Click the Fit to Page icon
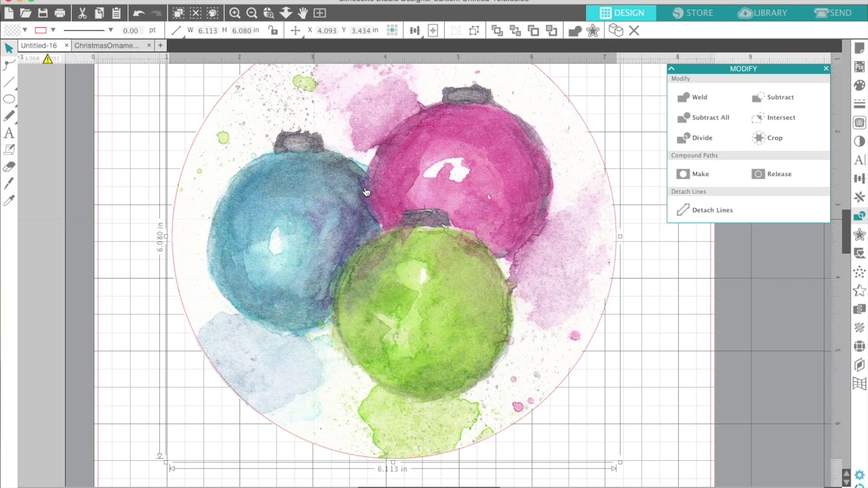The width and height of the screenshot is (868, 488). pos(320,13)
